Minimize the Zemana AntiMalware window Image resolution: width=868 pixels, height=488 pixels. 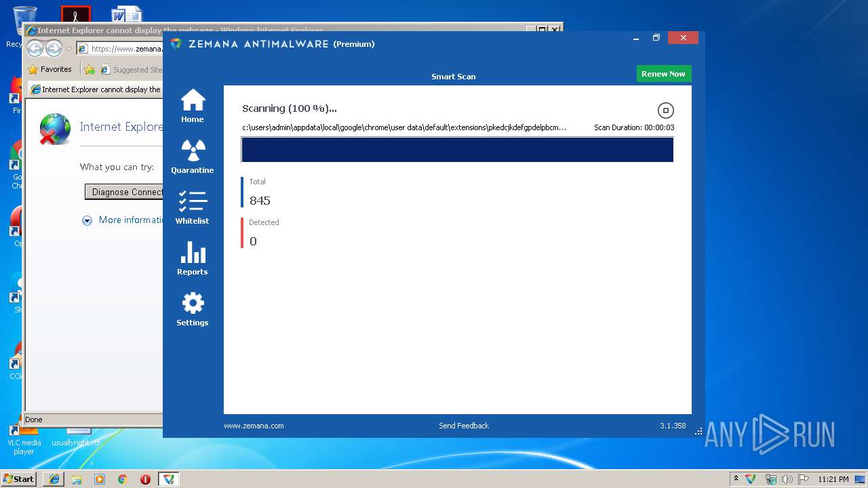(635, 38)
